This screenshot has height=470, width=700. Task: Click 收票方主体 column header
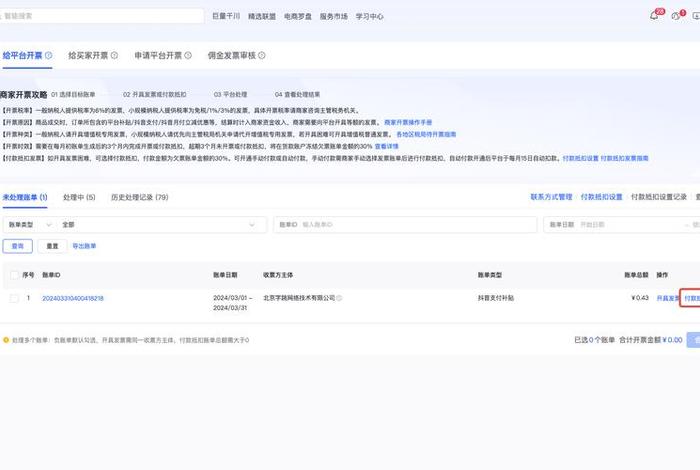click(278, 275)
